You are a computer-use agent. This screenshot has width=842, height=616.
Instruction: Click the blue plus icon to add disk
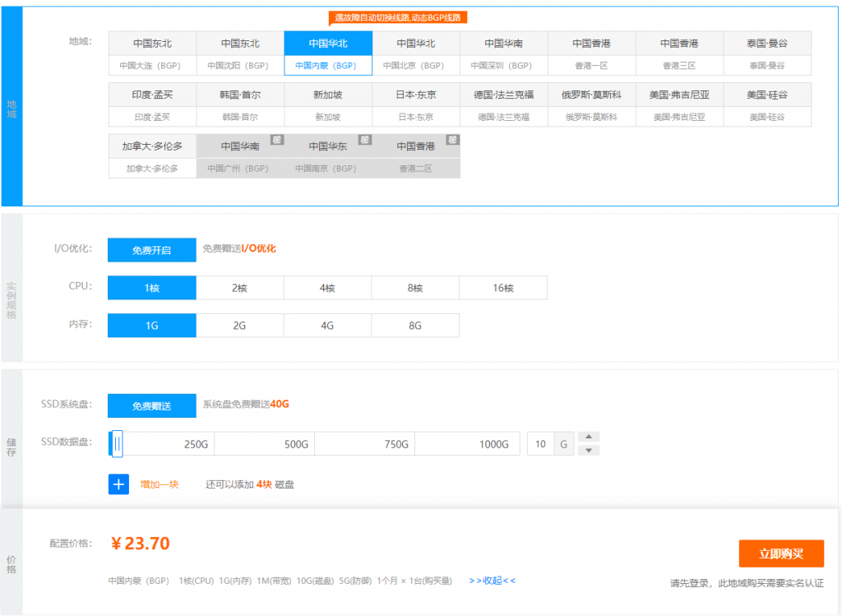click(x=118, y=484)
